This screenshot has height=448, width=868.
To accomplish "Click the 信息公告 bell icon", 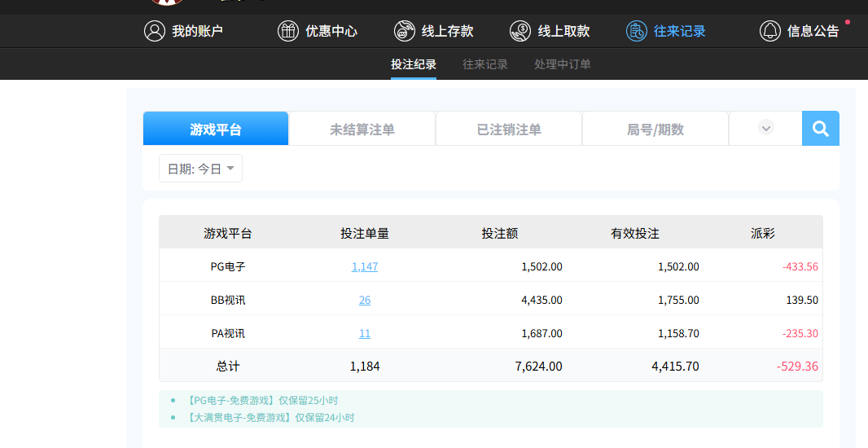I will [x=769, y=31].
